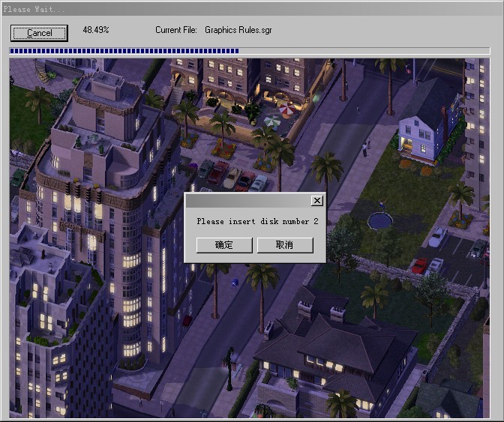Image resolution: width=504 pixels, height=422 pixels.
Task: Click the gray title bar of the dialog
Action: (x=247, y=201)
